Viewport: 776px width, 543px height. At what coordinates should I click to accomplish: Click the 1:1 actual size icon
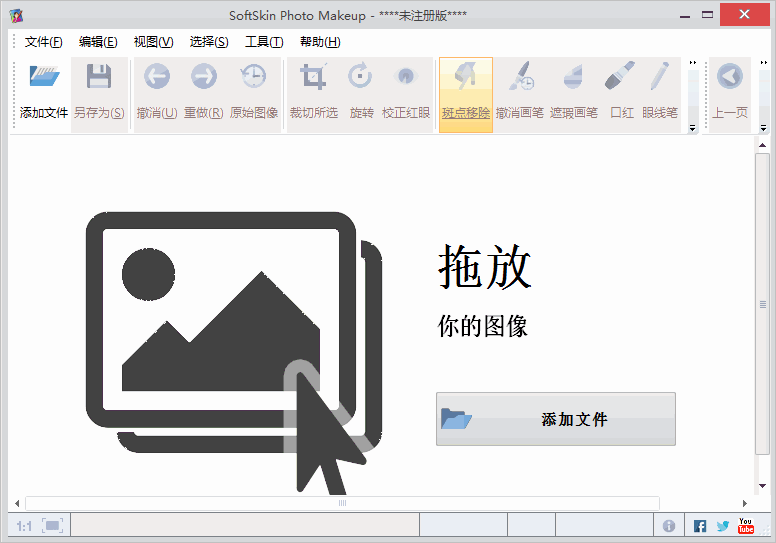pyautogui.click(x=24, y=526)
